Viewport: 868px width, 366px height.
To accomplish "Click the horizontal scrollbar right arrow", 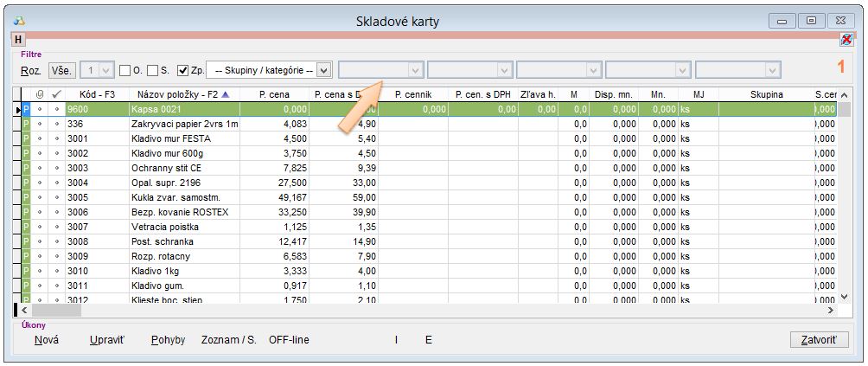I will pyautogui.click(x=830, y=309).
